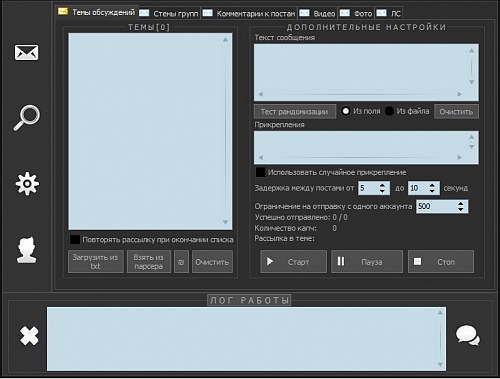Click up arrow of Темы list scrollbar
Image resolution: width=500 pixels, height=379 pixels.
point(225,39)
